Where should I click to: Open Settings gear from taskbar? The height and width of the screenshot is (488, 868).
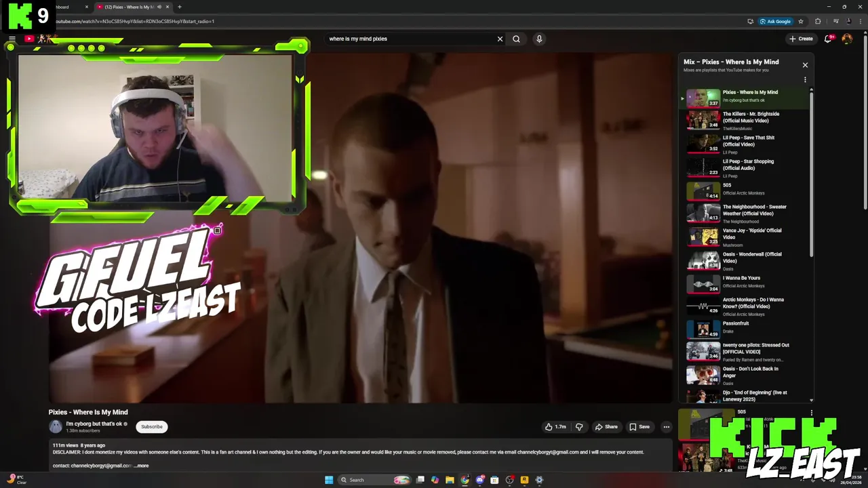coord(539,480)
